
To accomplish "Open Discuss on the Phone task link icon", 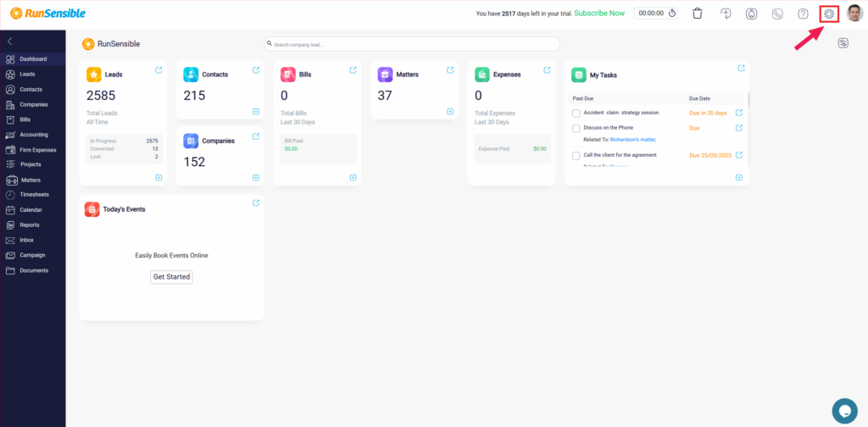I will [x=739, y=128].
